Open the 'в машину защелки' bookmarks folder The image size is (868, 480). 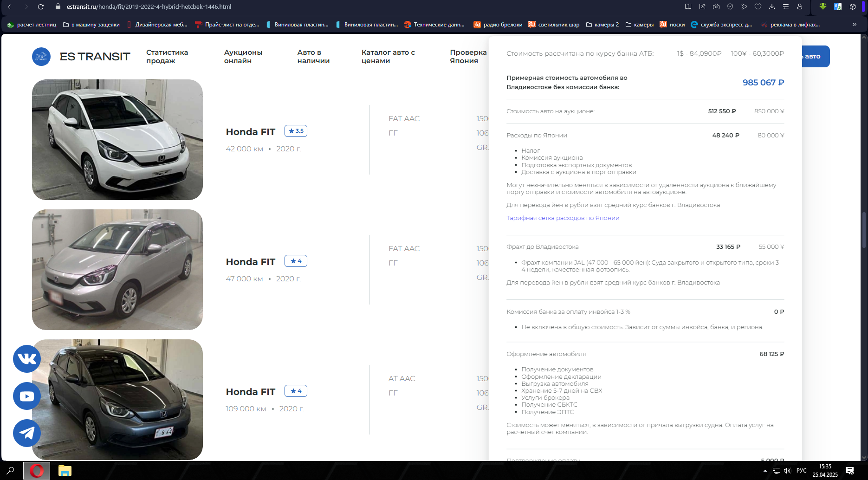point(91,25)
